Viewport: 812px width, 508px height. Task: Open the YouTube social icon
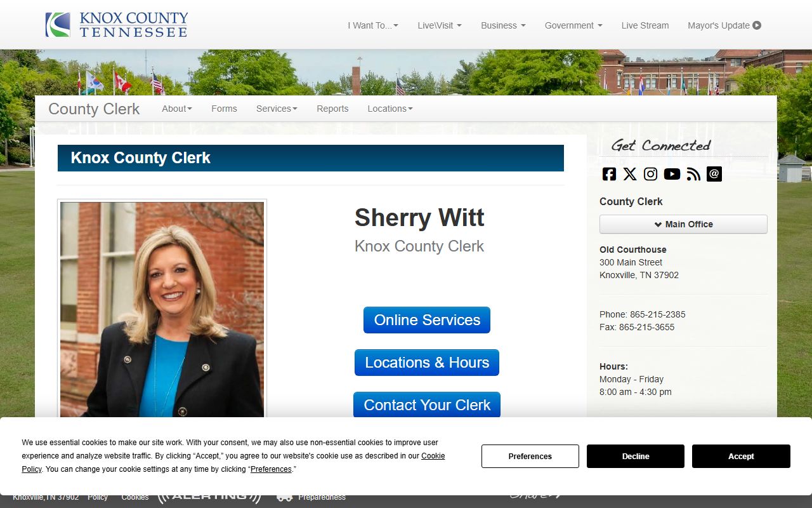coord(672,174)
